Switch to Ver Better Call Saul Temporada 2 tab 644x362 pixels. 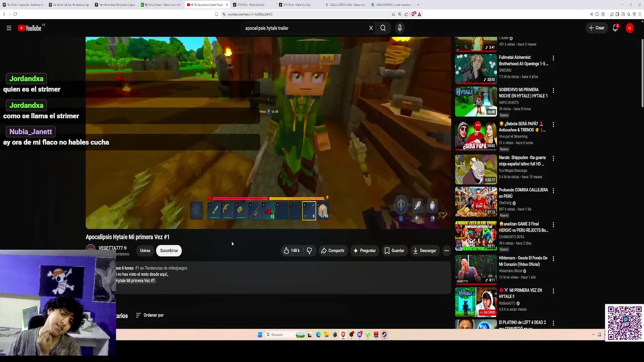[69, 5]
